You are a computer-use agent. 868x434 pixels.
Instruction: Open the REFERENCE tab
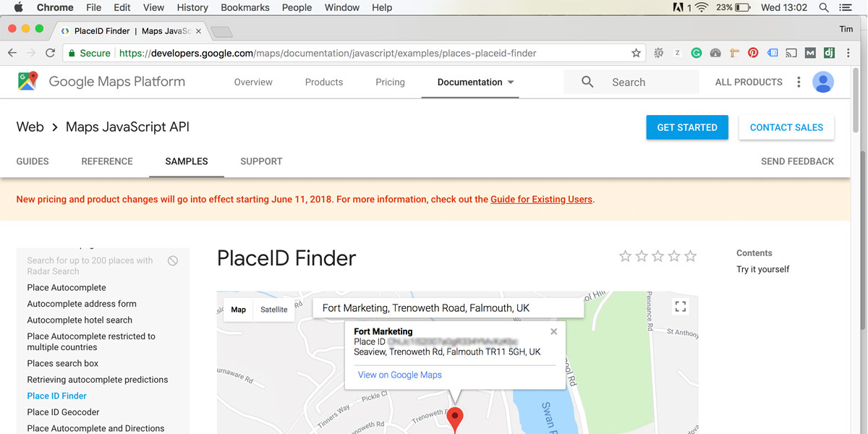(107, 161)
